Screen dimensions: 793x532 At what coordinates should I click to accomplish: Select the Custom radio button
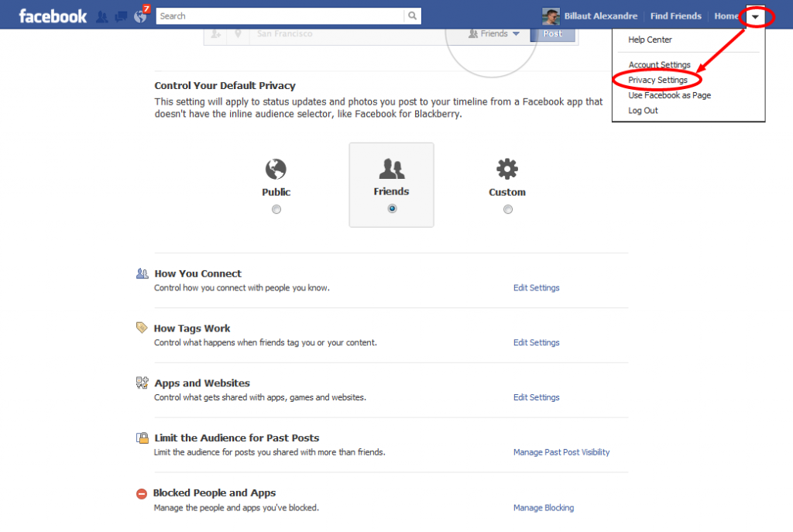(508, 209)
